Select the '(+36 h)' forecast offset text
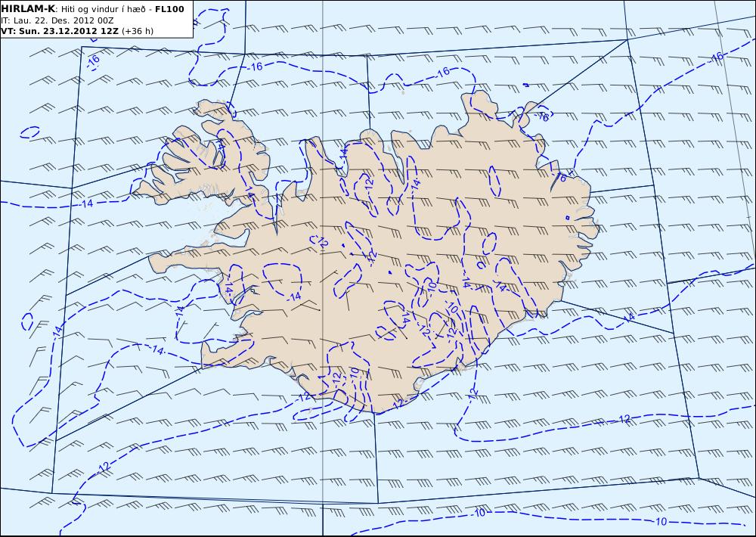 138,31
